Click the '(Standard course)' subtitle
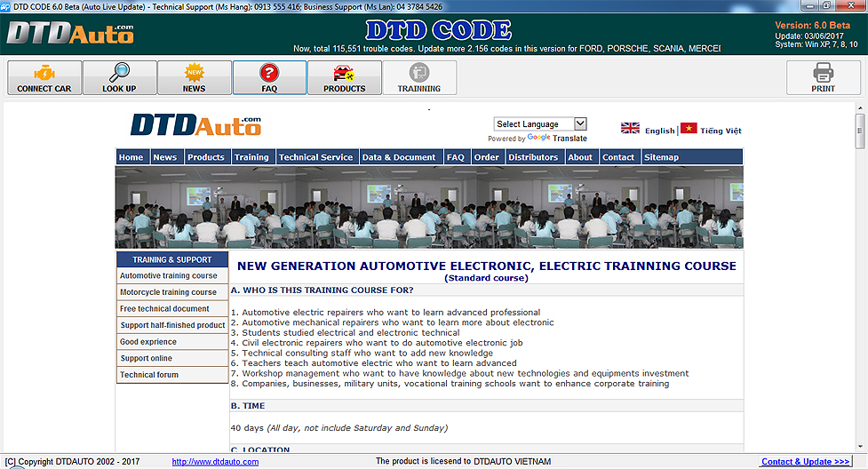This screenshot has width=868, height=469. pyautogui.click(x=487, y=278)
